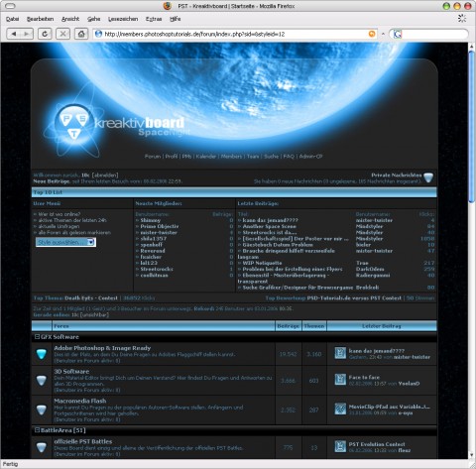
Task: Open the Lesezeichen menu
Action: (123, 19)
